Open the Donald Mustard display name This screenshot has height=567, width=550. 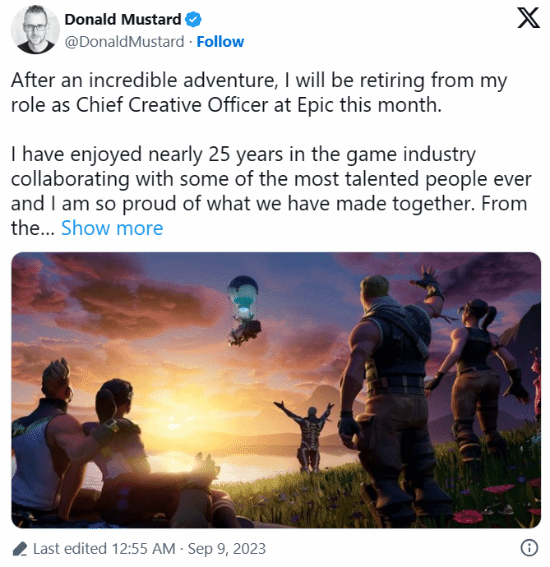[x=123, y=20]
